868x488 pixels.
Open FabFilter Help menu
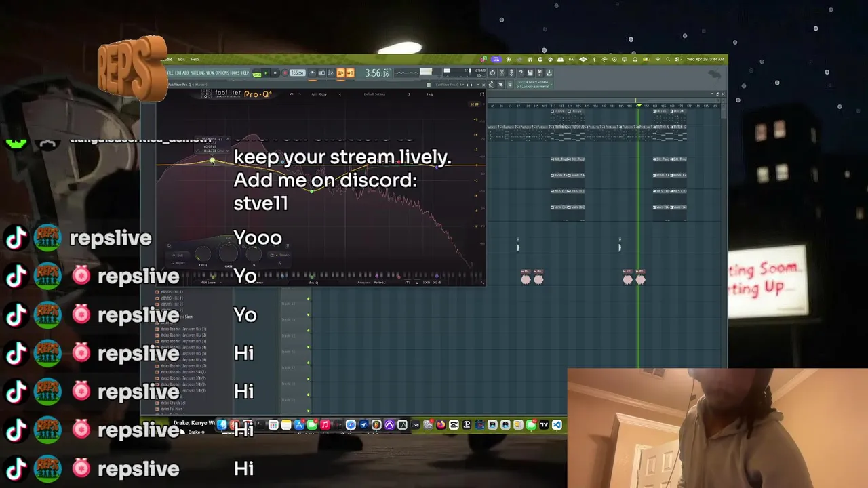pyautogui.click(x=430, y=94)
